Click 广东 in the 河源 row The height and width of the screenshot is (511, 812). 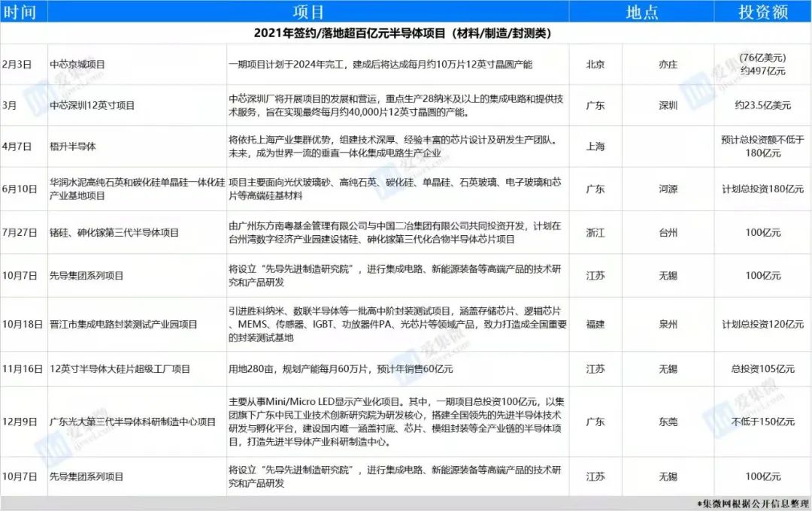(595, 189)
